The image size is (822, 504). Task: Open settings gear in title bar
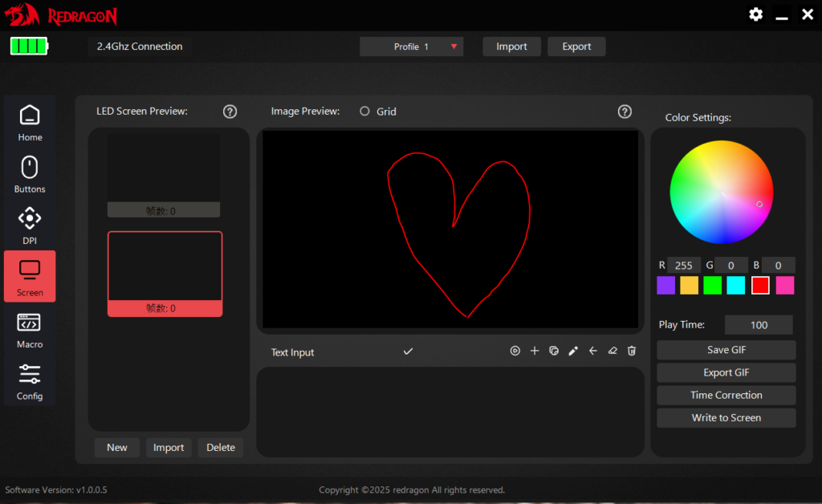[x=755, y=14]
